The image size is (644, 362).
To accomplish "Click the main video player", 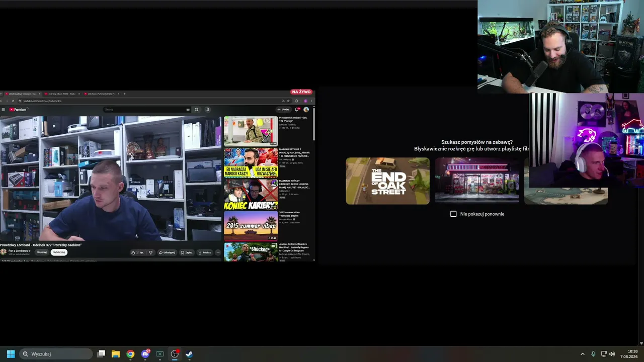I will [111, 178].
